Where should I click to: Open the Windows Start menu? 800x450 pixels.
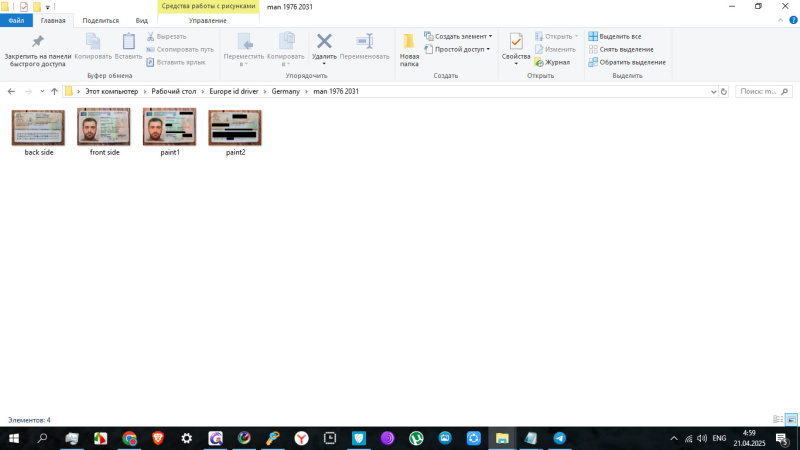pyautogui.click(x=14, y=438)
